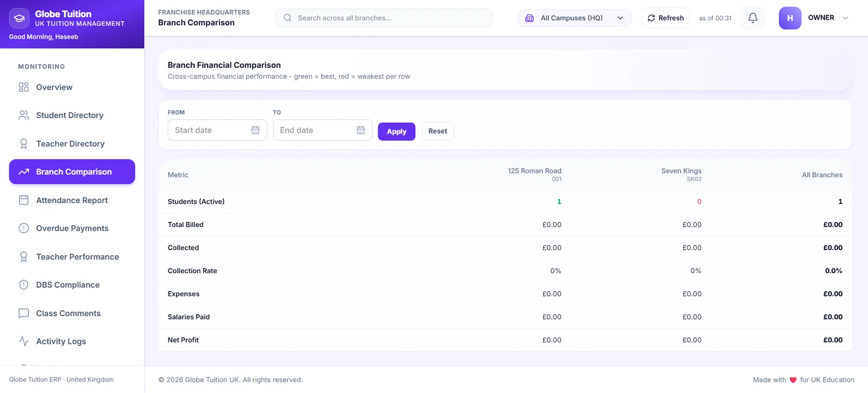Click the Globe Tuition graduation cap logo

pyautogui.click(x=19, y=18)
